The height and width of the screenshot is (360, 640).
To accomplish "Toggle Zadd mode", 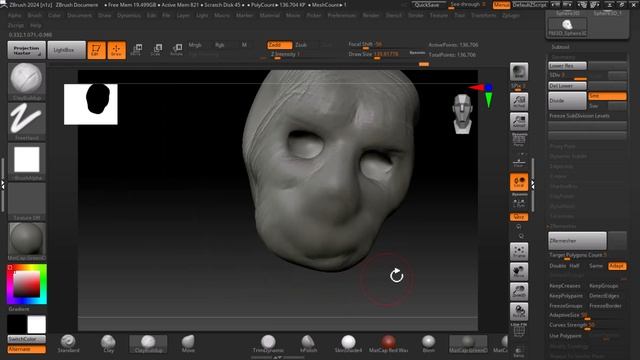I will (x=280, y=45).
